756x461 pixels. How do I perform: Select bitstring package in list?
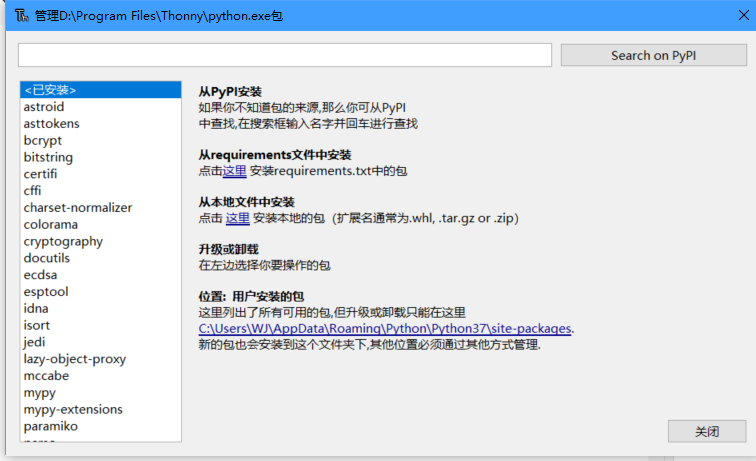pos(101,157)
